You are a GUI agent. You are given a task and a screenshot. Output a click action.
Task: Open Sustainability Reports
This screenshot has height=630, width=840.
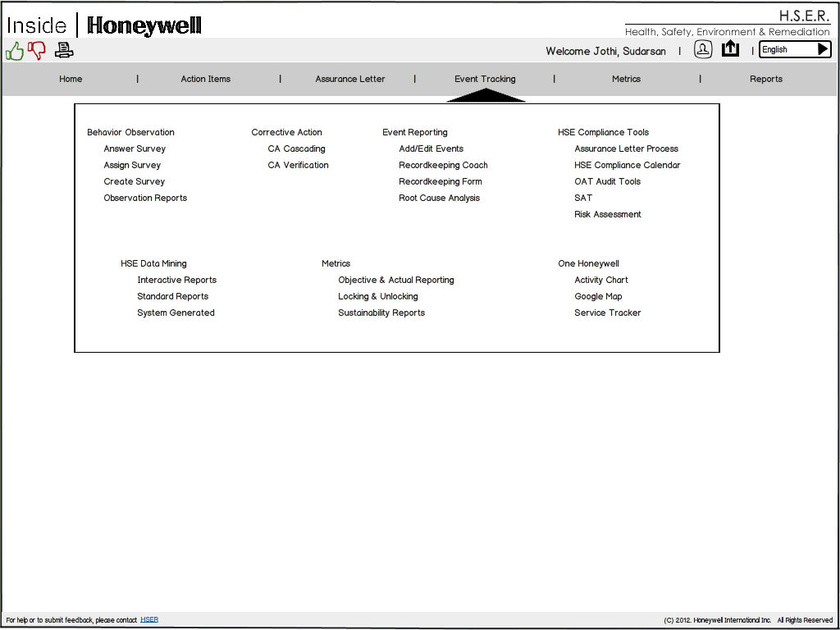[x=381, y=313]
